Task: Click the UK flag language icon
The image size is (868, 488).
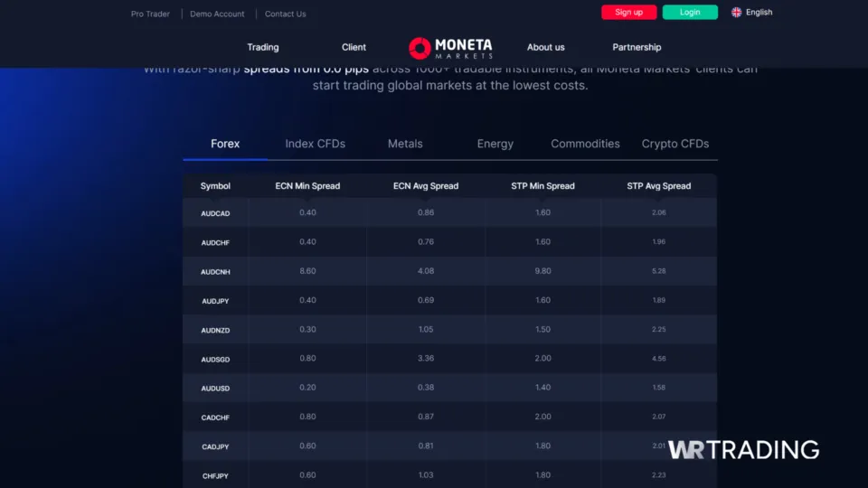Action: (736, 13)
